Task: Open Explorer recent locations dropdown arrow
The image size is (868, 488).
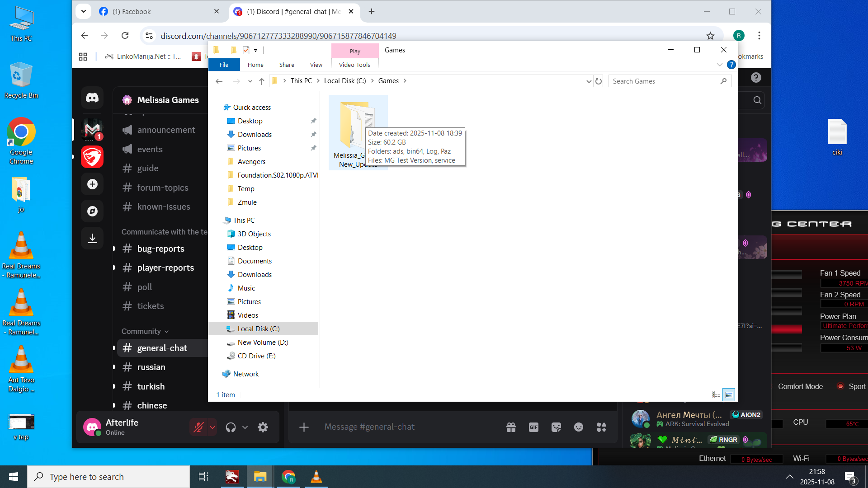Action: tap(250, 81)
